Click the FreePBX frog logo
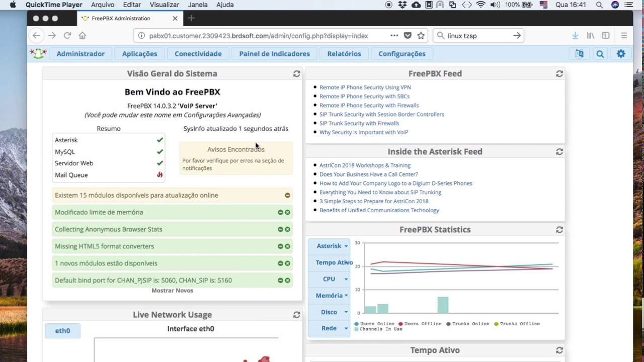Image resolution: width=644 pixels, height=362 pixels. (x=38, y=53)
